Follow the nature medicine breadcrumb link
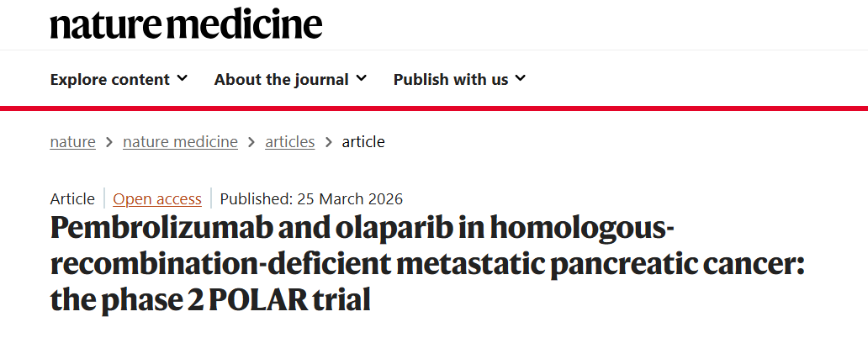868x338 pixels. (x=180, y=142)
